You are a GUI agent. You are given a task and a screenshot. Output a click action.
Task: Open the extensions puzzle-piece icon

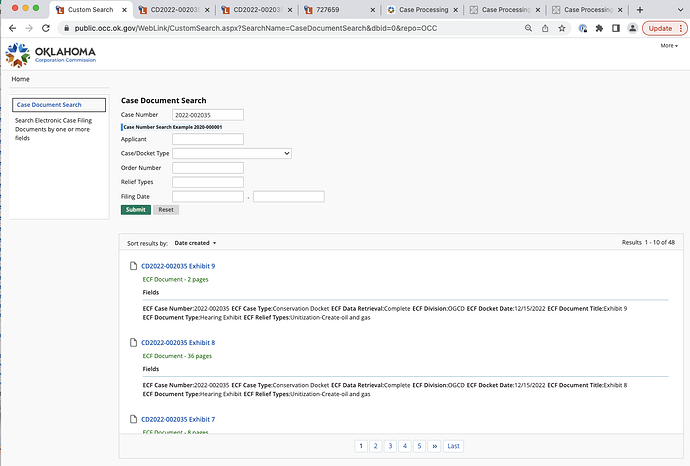click(x=599, y=28)
